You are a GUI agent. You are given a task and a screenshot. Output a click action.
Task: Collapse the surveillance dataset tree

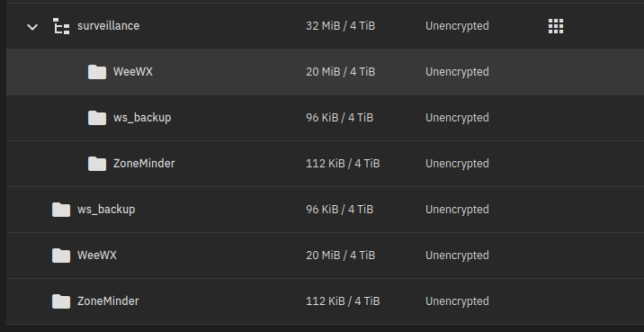click(x=32, y=27)
